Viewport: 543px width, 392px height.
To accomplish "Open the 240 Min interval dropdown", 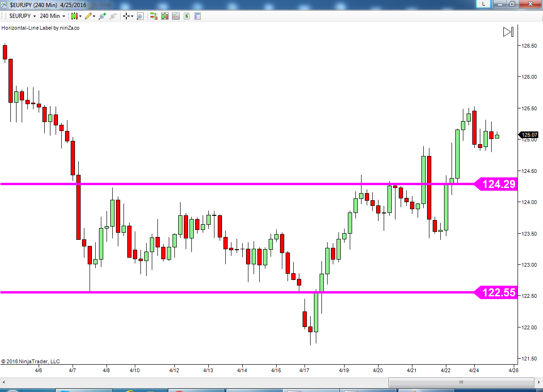I will pyautogui.click(x=52, y=16).
